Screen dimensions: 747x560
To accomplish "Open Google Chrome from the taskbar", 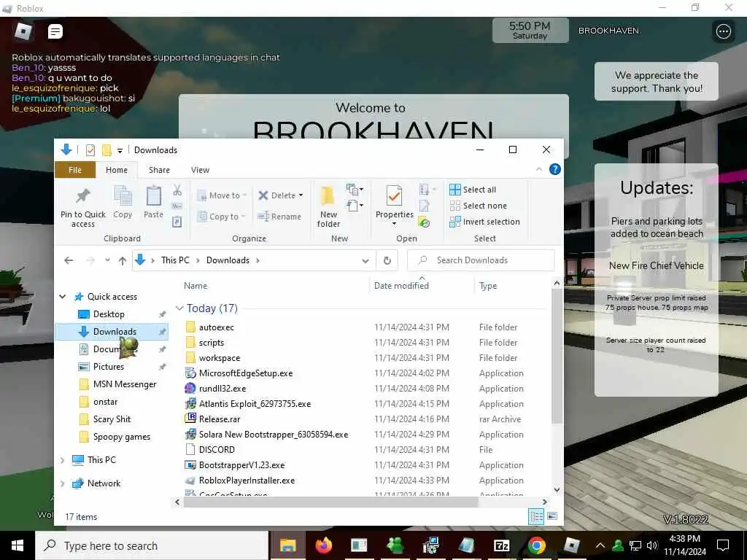I will [536, 545].
